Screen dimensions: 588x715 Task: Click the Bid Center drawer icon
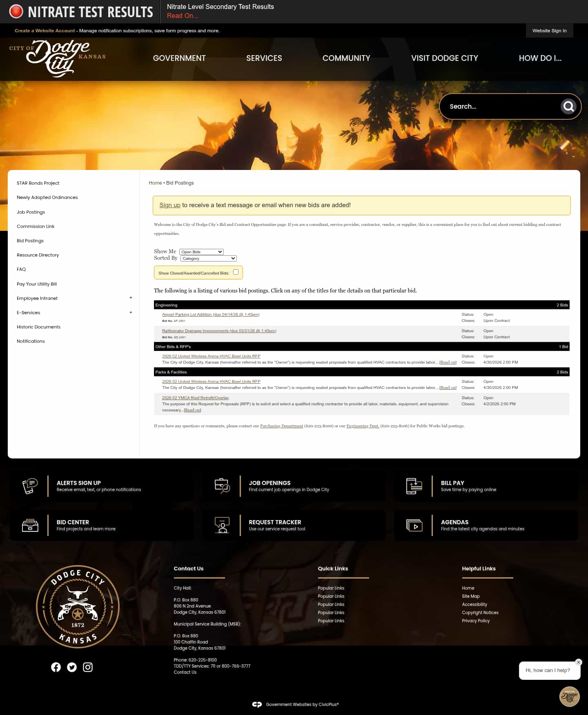pos(30,525)
